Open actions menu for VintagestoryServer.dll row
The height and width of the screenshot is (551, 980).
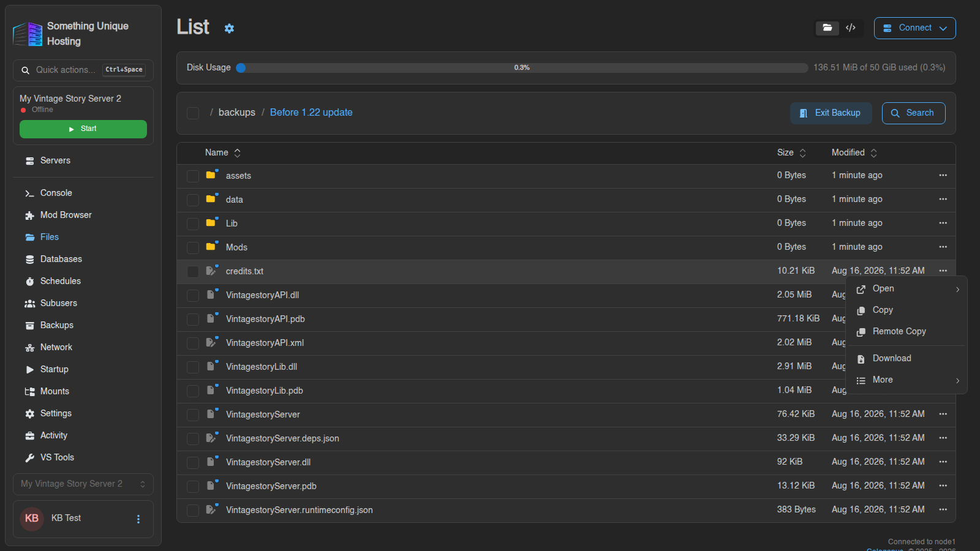pos(943,462)
